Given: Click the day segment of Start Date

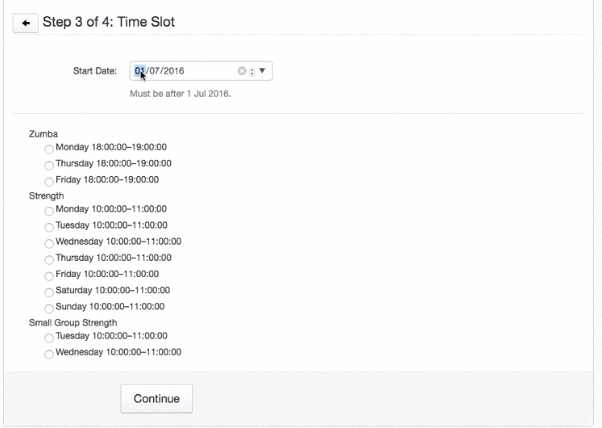Looking at the screenshot, I should click(x=140, y=72).
